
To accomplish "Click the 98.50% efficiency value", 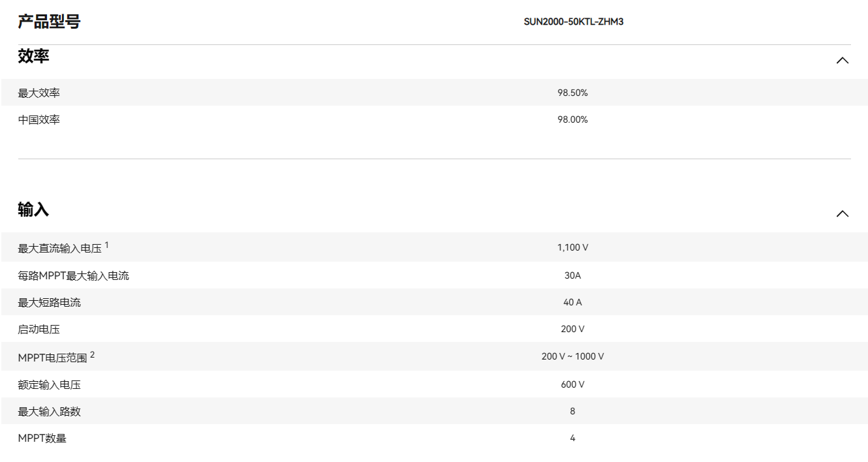I will [x=572, y=93].
